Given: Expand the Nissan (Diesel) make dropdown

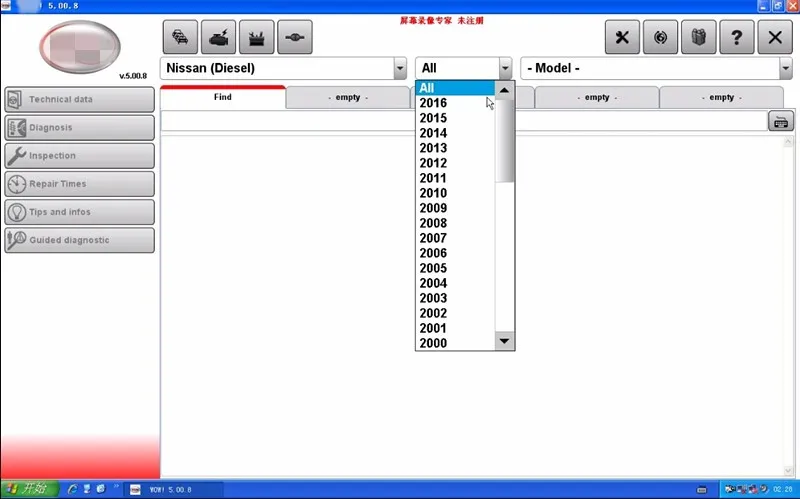Looking at the screenshot, I should tap(400, 68).
